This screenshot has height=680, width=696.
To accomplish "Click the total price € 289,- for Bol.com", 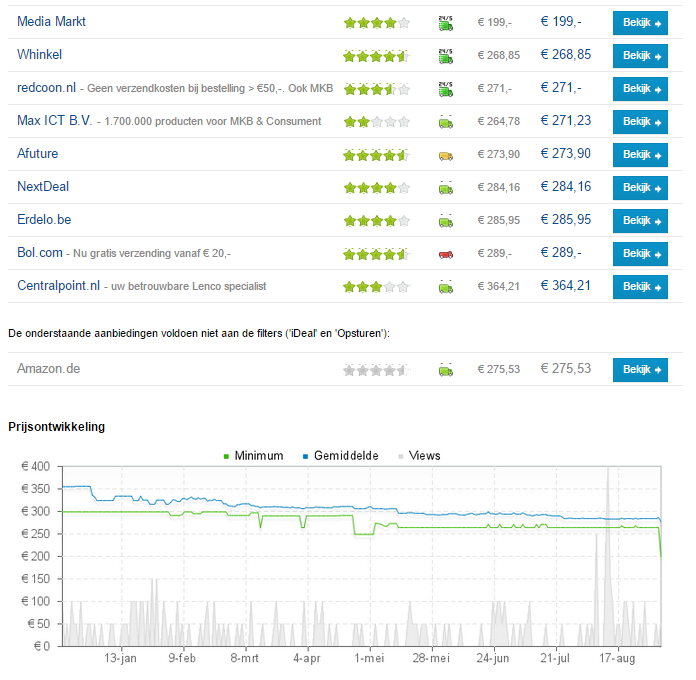I will [x=561, y=252].
